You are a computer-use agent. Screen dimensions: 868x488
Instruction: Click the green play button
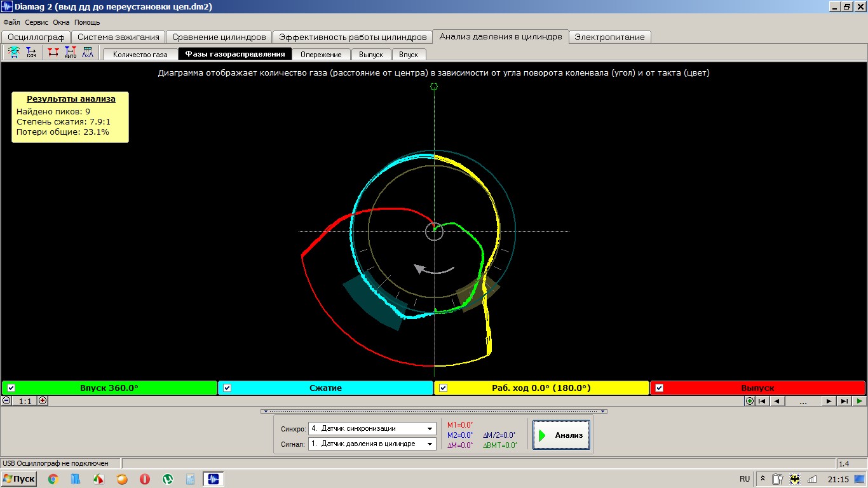click(859, 401)
